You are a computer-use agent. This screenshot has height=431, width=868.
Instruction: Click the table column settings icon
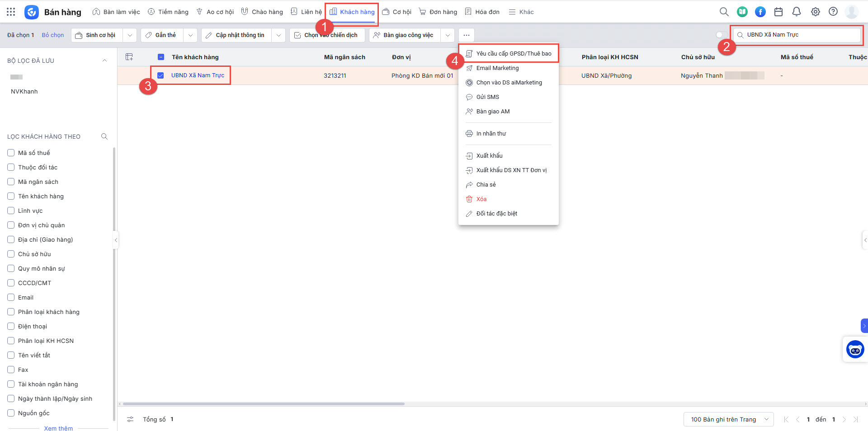(129, 57)
